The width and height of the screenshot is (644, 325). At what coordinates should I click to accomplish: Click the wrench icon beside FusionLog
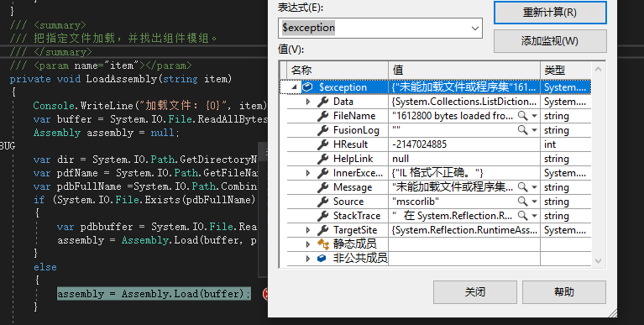(x=322, y=130)
